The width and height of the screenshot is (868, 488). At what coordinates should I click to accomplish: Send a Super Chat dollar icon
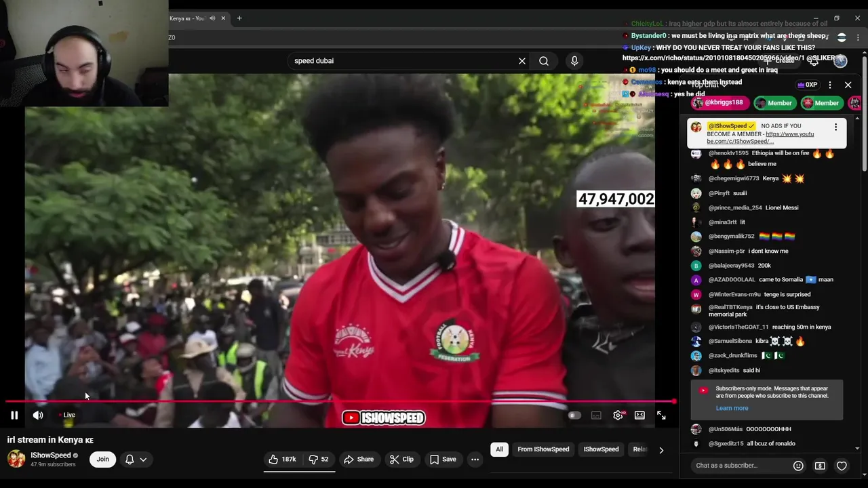[x=820, y=466]
